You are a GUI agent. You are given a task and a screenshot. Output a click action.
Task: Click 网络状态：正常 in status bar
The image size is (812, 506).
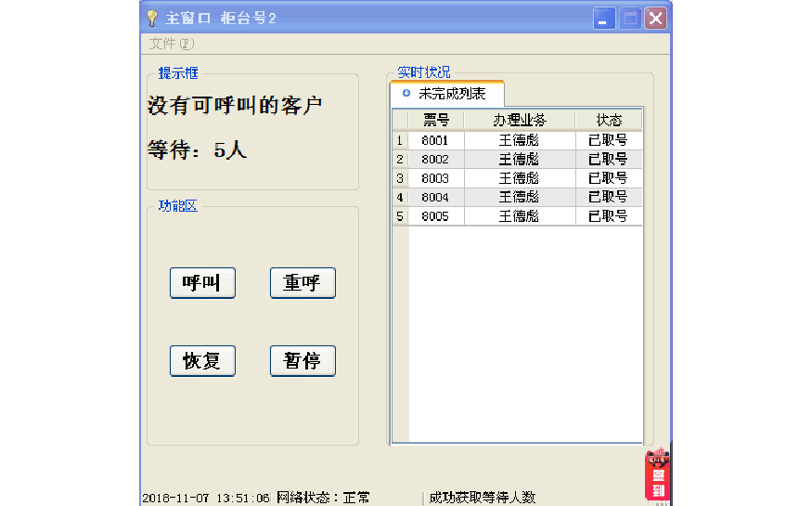(x=323, y=498)
